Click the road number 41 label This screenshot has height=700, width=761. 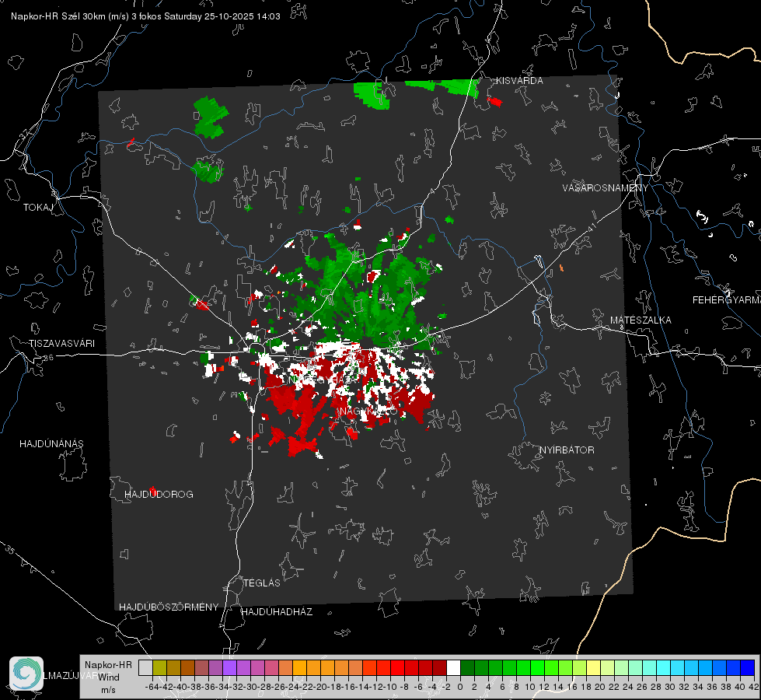pos(591,227)
